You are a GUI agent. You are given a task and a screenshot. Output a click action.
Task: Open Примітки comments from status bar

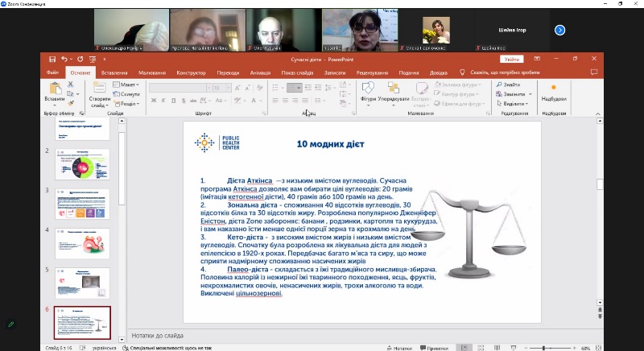tap(434, 348)
